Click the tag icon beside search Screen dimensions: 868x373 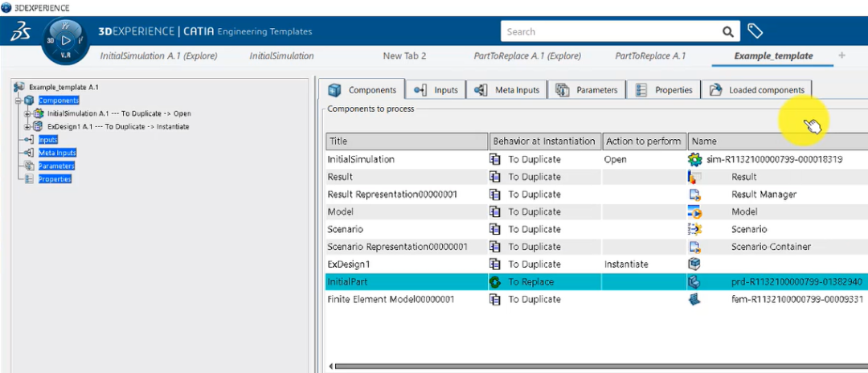755,31
